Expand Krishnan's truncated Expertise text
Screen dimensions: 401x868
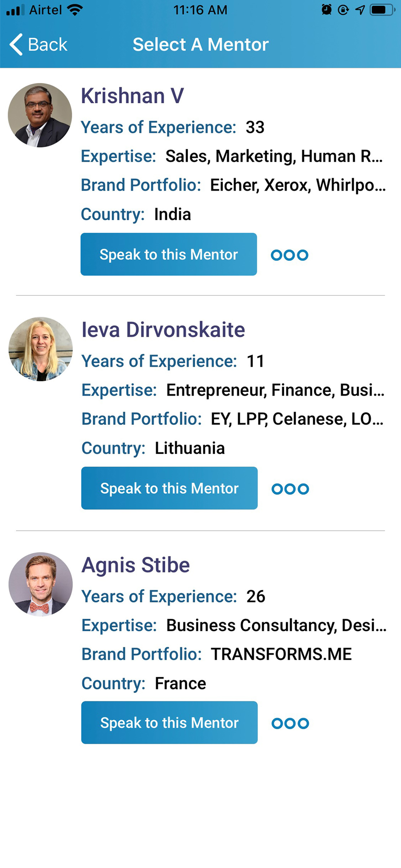274,156
